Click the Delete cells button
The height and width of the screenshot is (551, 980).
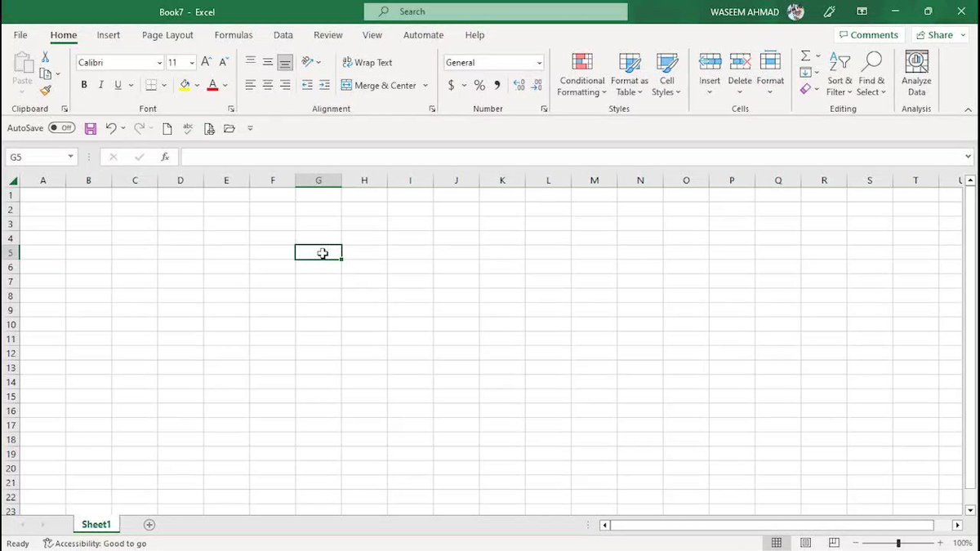[740, 73]
